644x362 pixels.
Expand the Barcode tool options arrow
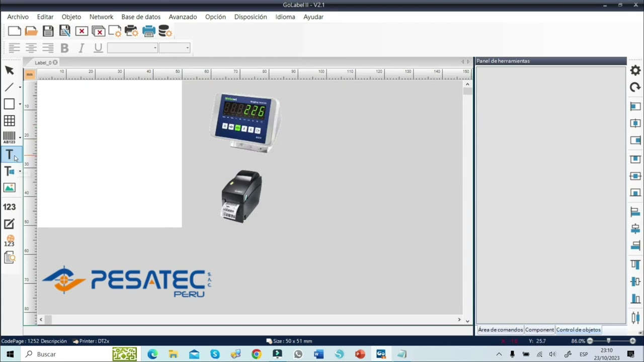pyautogui.click(x=20, y=137)
